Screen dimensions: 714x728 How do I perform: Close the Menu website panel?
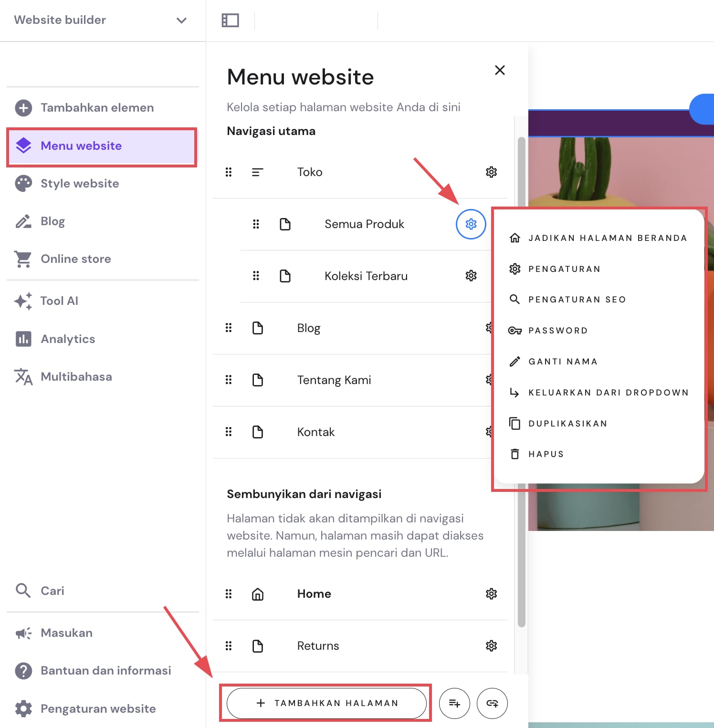tap(500, 70)
